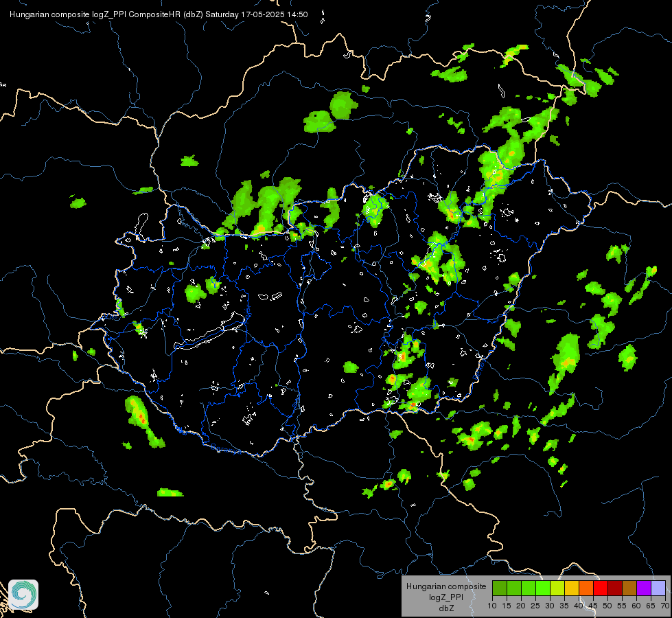Select the 55-60 dBZ brown swatch
Screen dimensions: 672x618
tap(629, 588)
